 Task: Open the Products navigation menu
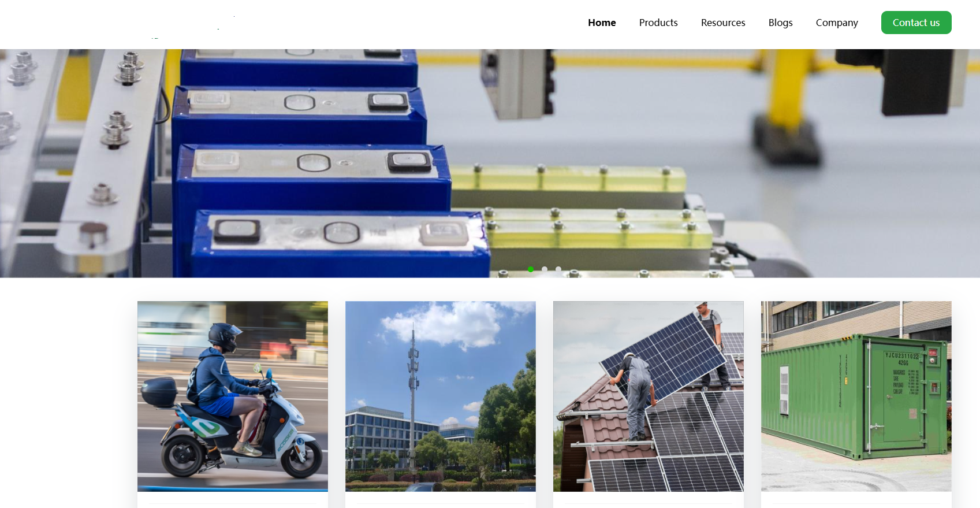(658, 23)
